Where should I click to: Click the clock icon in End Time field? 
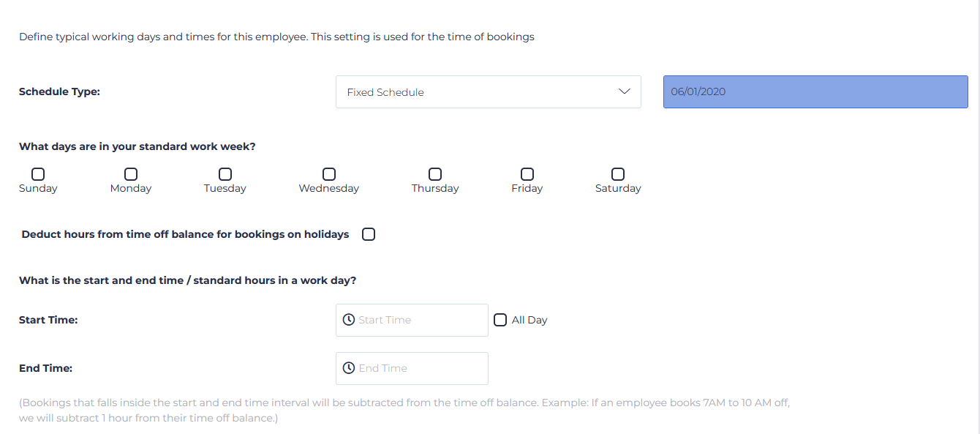(x=349, y=367)
